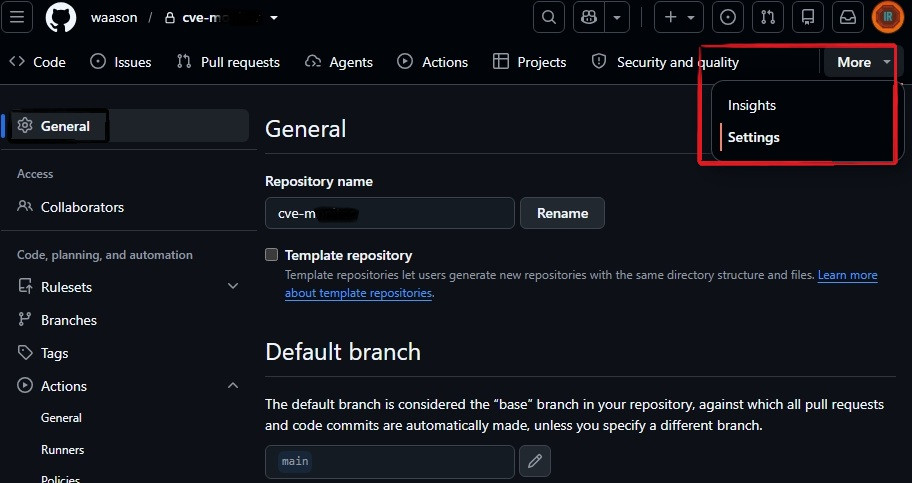The height and width of the screenshot is (483, 912).
Task: Click the pencil icon beside main branch
Action: click(x=535, y=461)
